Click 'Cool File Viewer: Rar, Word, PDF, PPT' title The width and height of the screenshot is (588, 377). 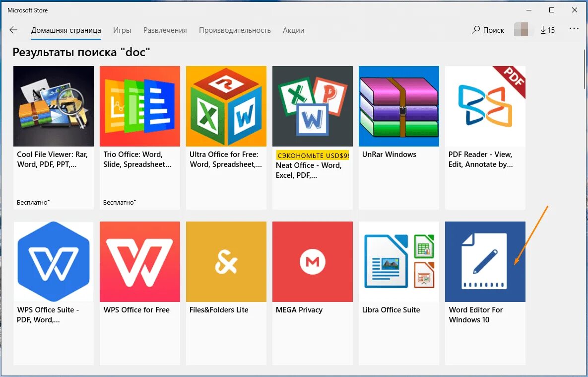click(x=53, y=159)
